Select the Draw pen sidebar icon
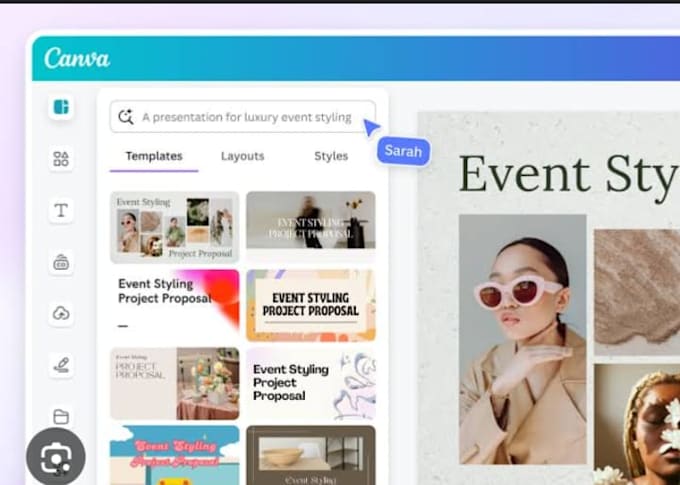 tap(61, 365)
